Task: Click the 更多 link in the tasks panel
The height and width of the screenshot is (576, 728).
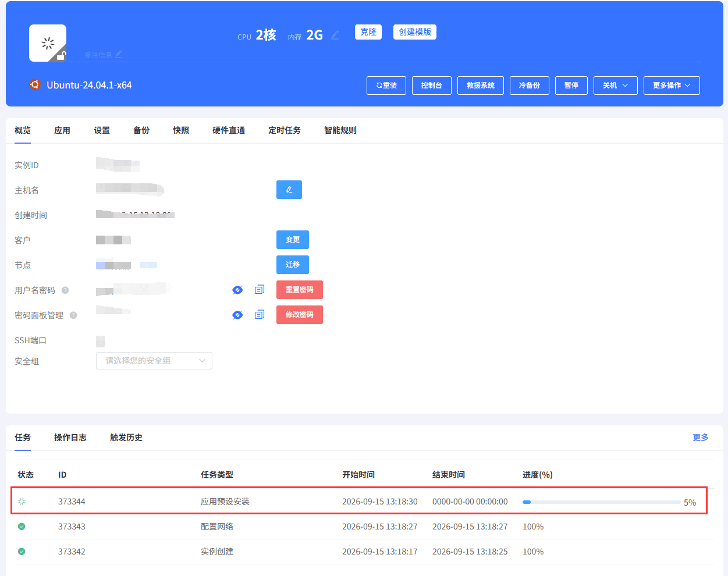Action: pyautogui.click(x=701, y=438)
